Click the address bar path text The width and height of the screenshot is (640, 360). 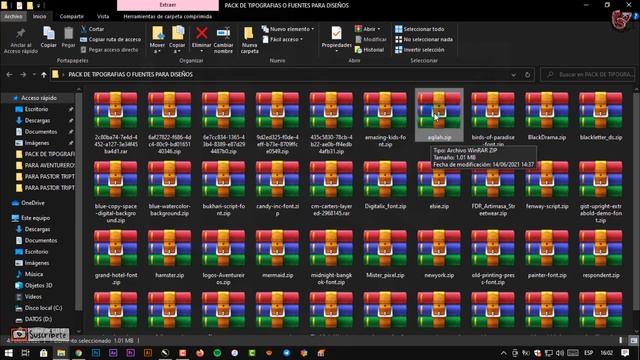click(130, 74)
